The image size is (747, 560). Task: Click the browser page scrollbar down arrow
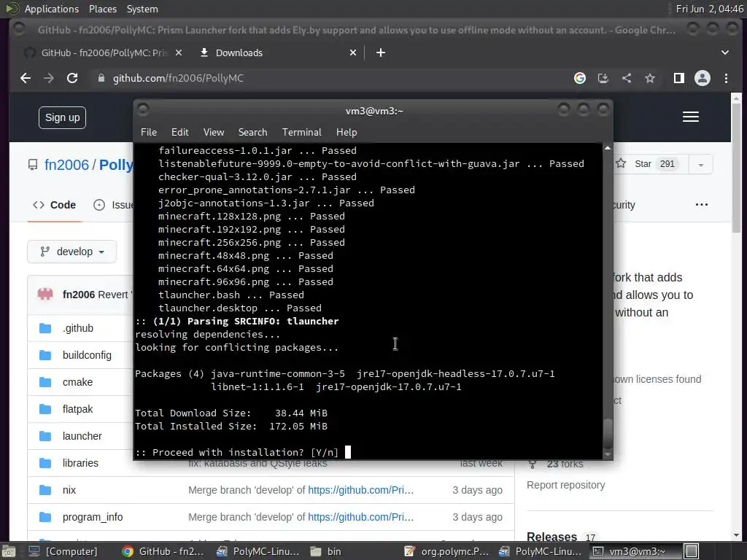736,535
